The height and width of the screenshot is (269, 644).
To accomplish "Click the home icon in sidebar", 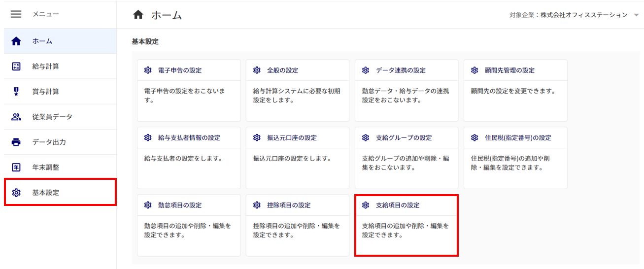I will point(16,41).
